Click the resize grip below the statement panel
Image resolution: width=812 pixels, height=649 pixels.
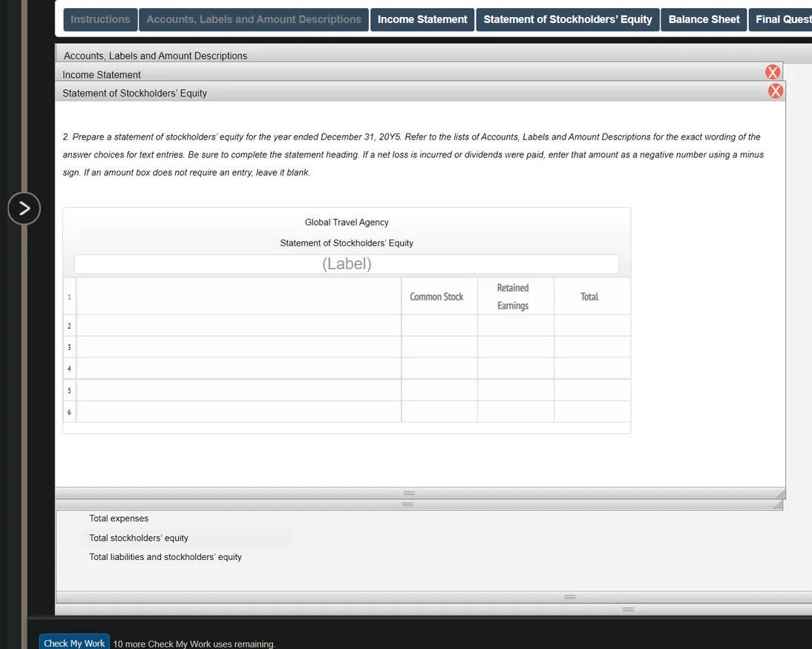[406, 492]
